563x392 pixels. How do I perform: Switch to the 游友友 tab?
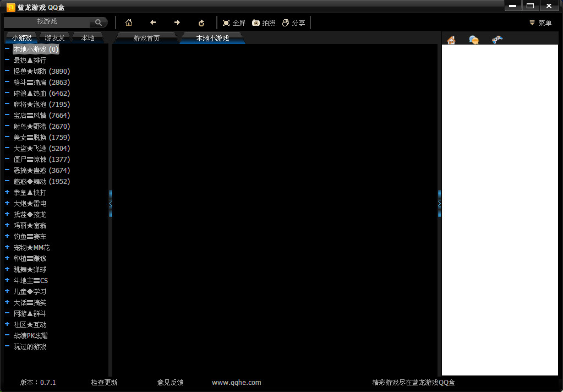[54, 38]
